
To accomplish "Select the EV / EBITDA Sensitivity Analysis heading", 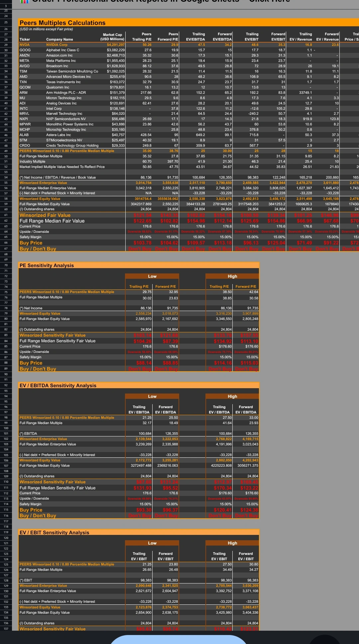I will click(58, 386).
